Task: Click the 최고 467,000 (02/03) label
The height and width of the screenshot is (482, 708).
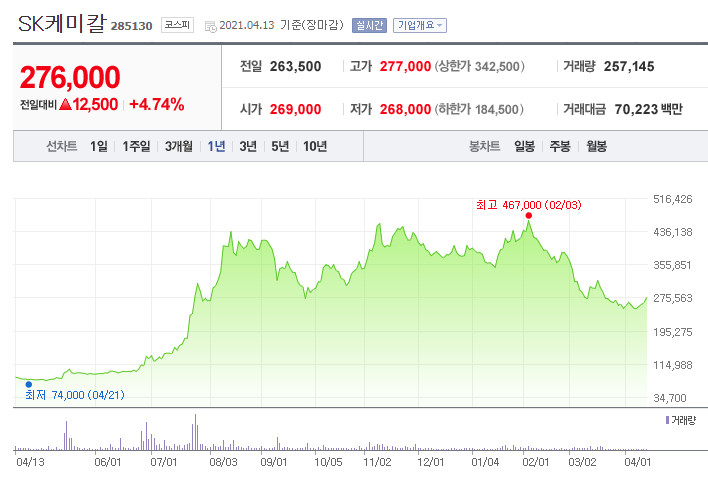Action: click(x=529, y=205)
